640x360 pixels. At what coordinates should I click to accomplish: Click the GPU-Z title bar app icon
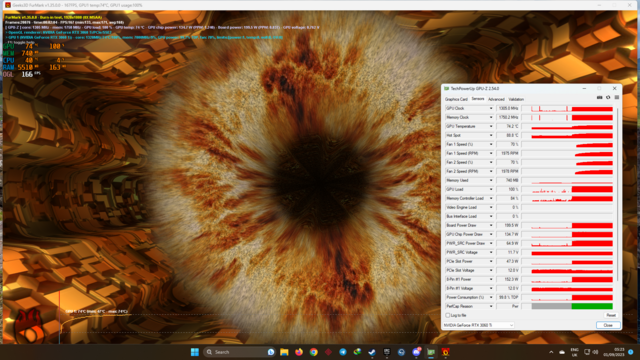tap(447, 89)
